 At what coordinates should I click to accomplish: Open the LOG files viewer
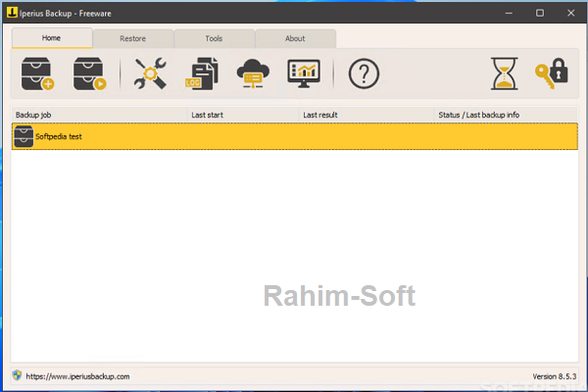coord(201,73)
